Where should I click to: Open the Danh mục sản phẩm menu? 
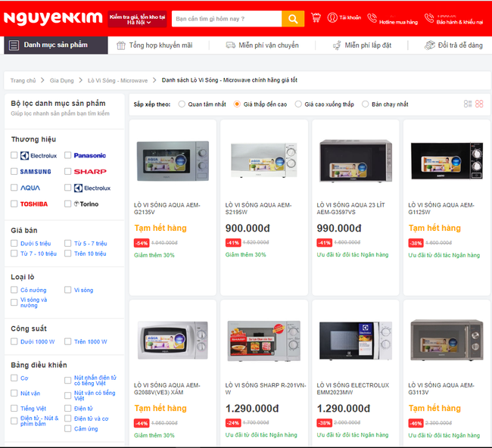tap(56, 45)
